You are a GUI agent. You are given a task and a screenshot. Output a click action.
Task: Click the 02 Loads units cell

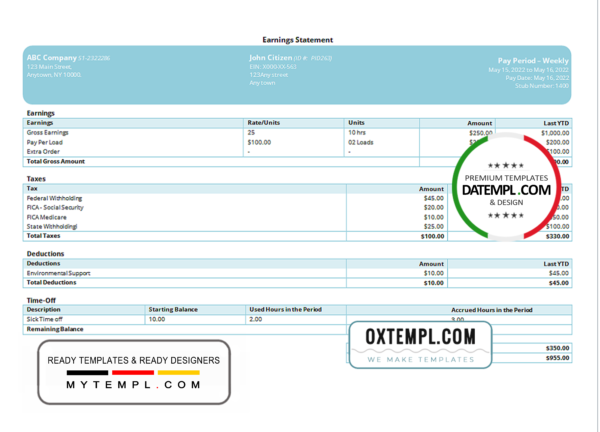[x=361, y=142]
